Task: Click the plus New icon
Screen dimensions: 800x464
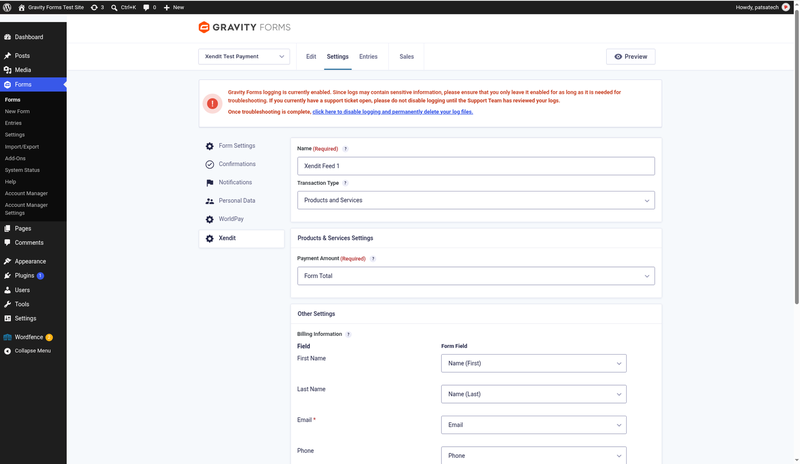Action: (166, 7)
